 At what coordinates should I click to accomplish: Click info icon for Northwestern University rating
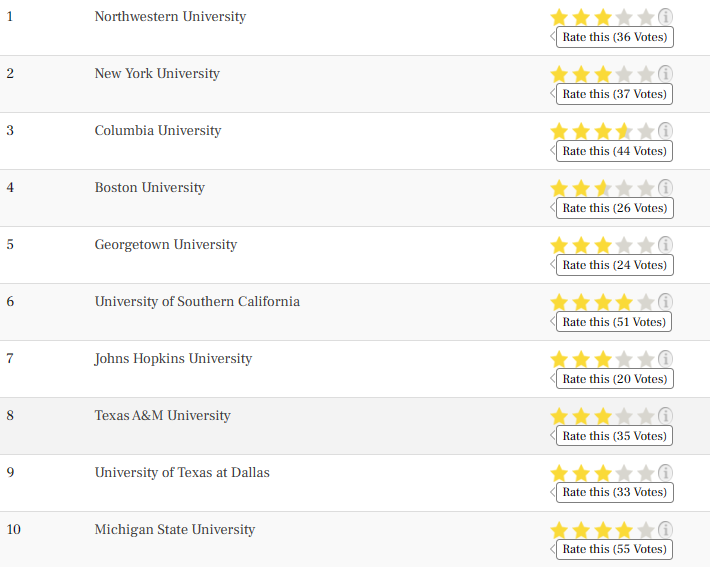[x=665, y=17]
